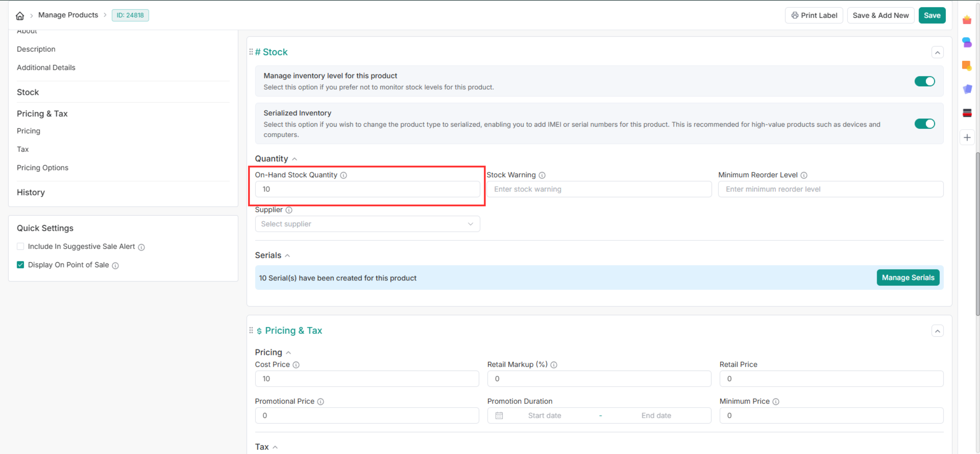Open info icon beside Stock Warning

point(542,175)
